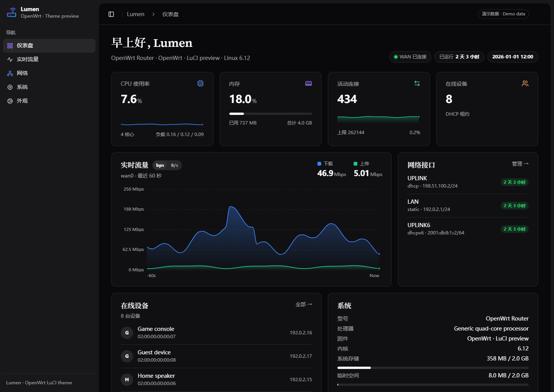Click the memory usage progress bar
Viewport: 554px width, 392px height.
(x=270, y=114)
